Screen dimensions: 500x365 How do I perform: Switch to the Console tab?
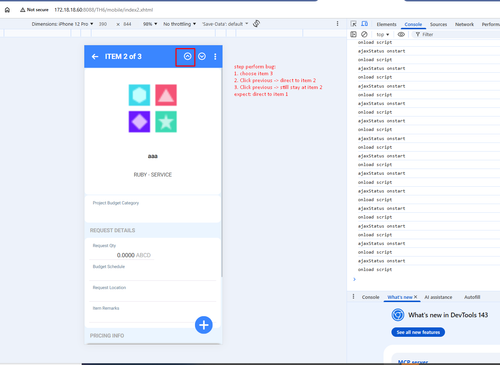coord(413,24)
